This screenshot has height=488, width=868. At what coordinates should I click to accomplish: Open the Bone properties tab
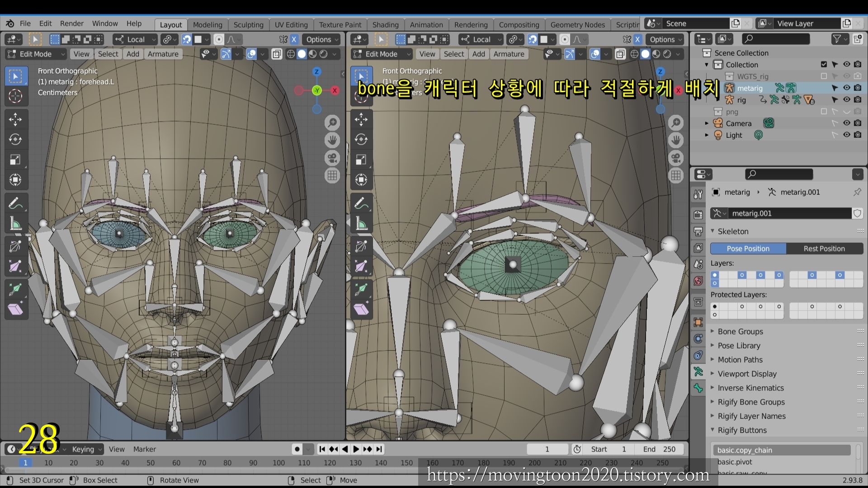(x=698, y=389)
